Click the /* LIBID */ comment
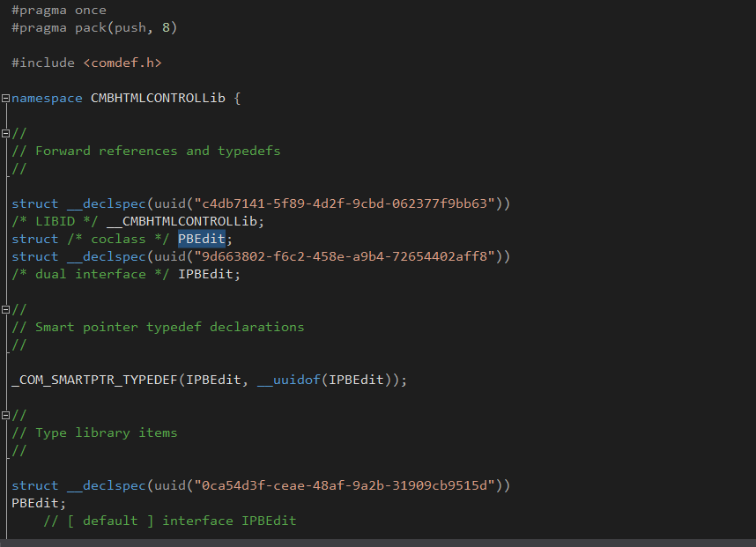This screenshot has width=756, height=547. pos(55,221)
